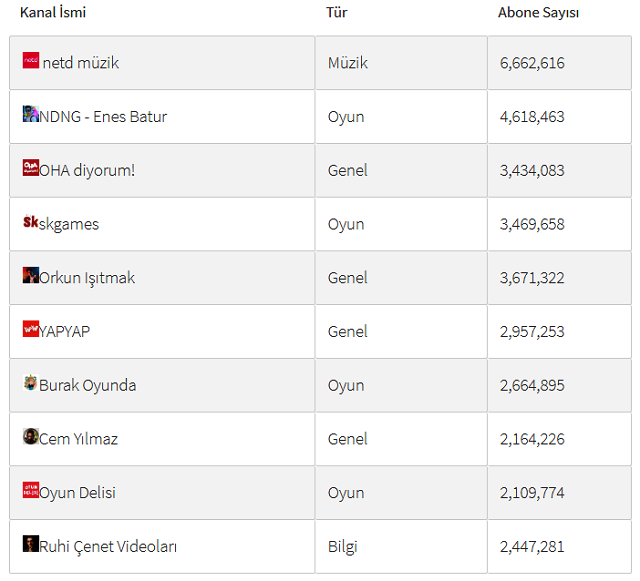Screen dimensions: 640x581
Task: Click the skgames Sk logo icon
Action: [x=31, y=221]
